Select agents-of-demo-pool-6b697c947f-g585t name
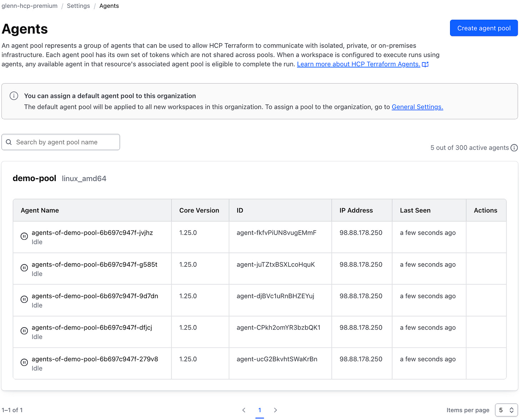The height and width of the screenshot is (420, 520). (x=94, y=264)
